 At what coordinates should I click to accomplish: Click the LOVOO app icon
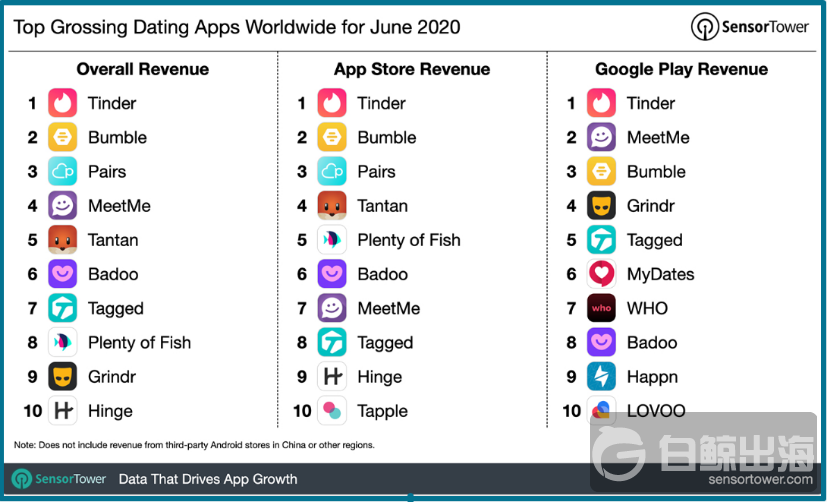(x=601, y=411)
